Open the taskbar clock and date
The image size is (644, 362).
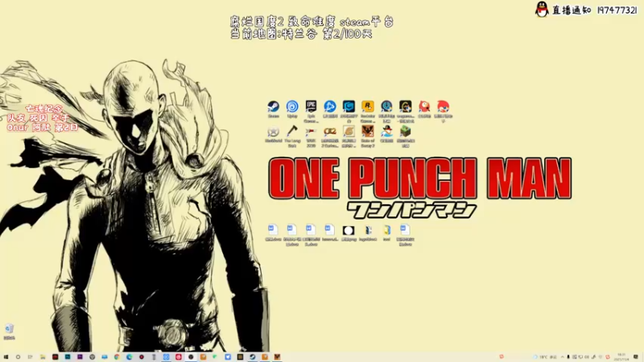point(621,357)
